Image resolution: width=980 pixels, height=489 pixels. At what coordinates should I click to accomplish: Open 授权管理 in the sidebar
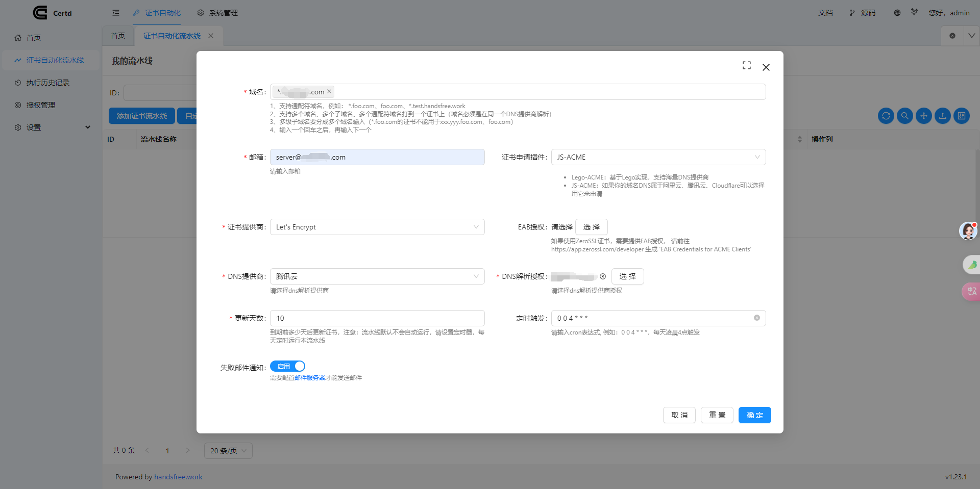click(51, 105)
